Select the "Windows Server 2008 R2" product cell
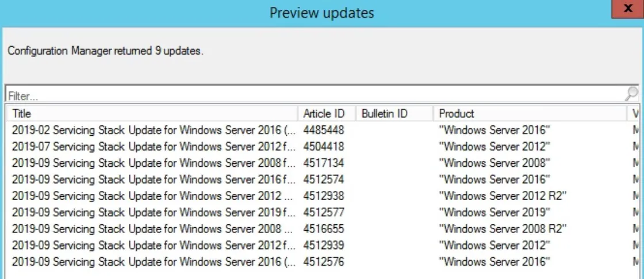The width and height of the screenshot is (644, 279). pyautogui.click(x=503, y=228)
